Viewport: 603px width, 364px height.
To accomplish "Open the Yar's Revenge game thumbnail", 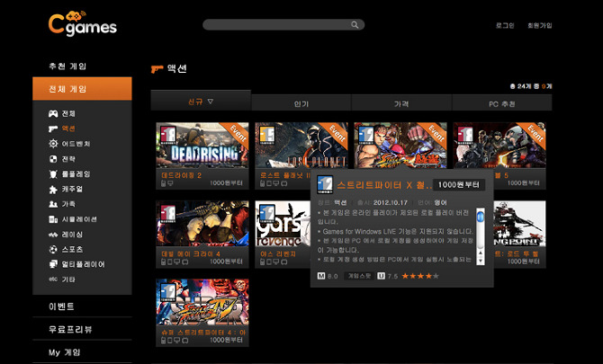I will 283,223.
